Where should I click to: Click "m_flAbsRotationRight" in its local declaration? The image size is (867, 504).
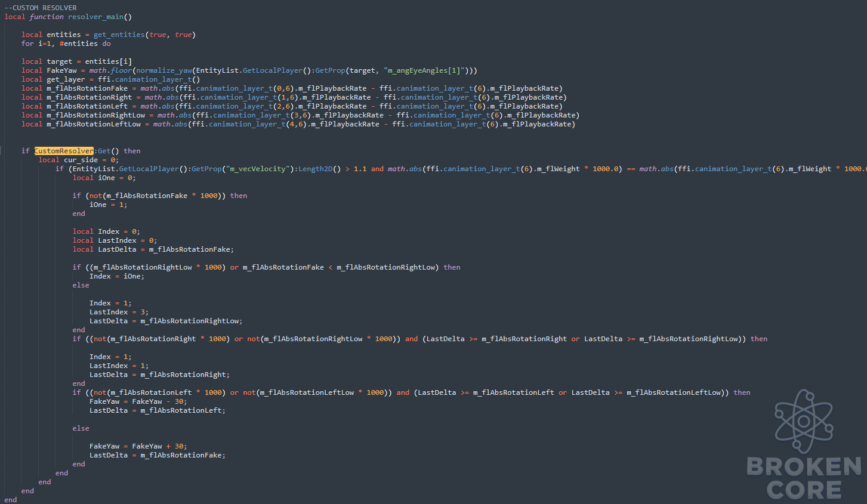point(90,97)
